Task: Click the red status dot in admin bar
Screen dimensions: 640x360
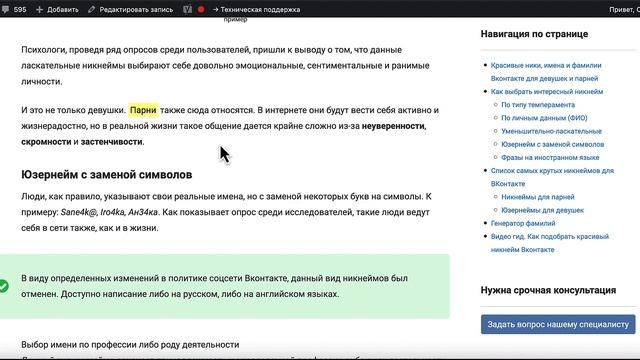Action: [201, 9]
